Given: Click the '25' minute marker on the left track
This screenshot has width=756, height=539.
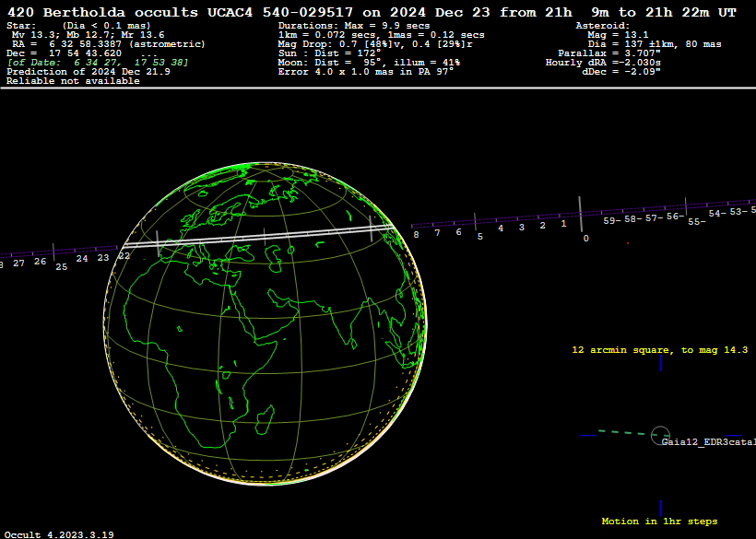Looking at the screenshot, I should 61,267.
